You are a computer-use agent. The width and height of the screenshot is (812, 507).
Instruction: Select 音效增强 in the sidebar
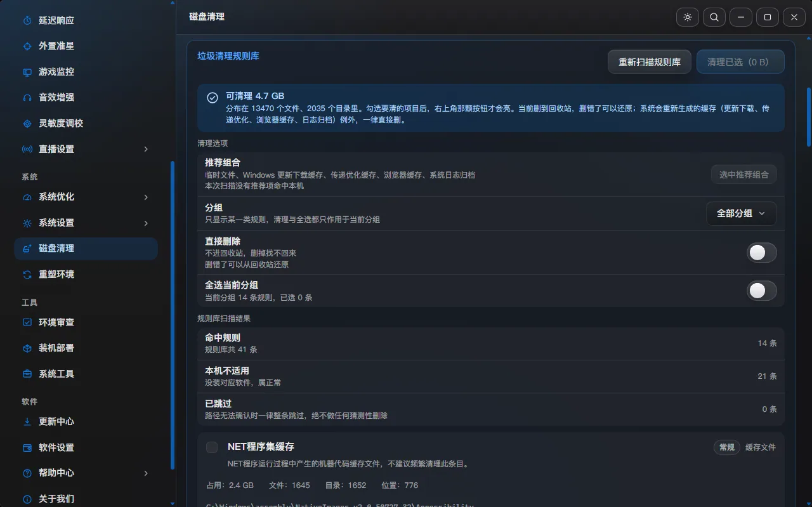86,98
